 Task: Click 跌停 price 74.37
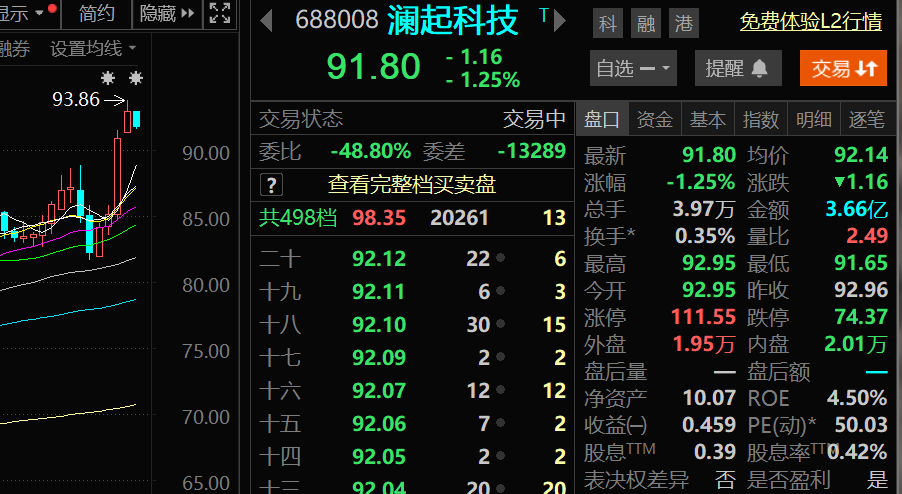click(861, 317)
